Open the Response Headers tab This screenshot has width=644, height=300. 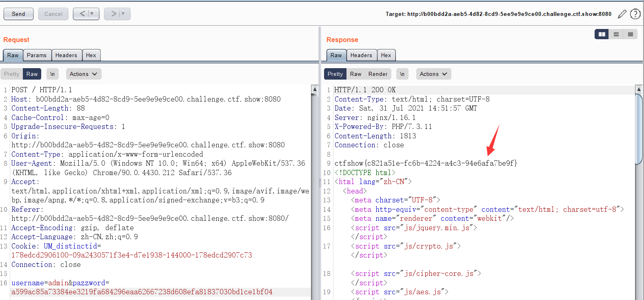coord(361,55)
